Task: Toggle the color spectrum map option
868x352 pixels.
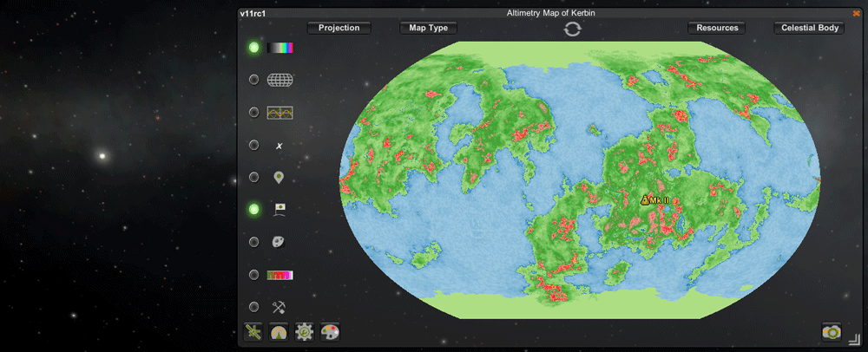Action: point(254,48)
